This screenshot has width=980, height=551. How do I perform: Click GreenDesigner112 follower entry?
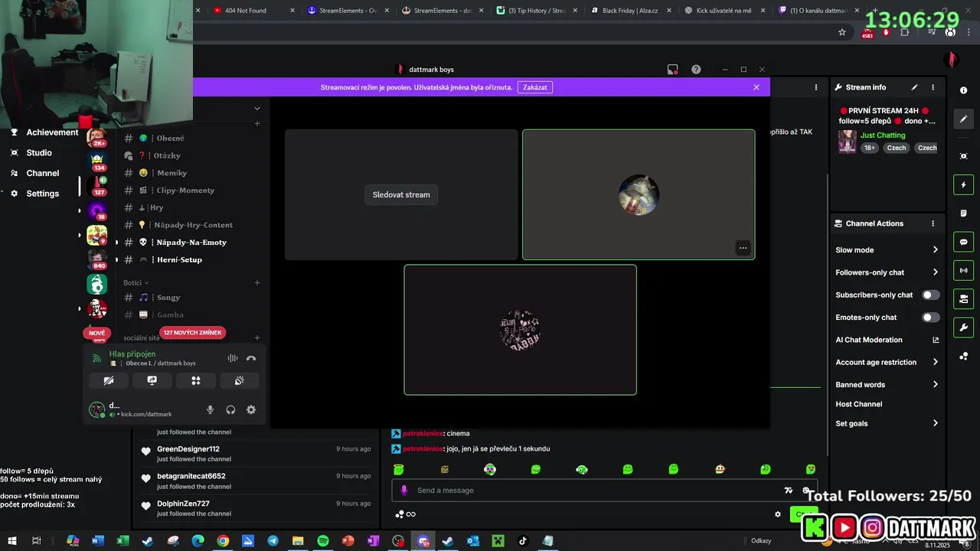click(x=257, y=454)
